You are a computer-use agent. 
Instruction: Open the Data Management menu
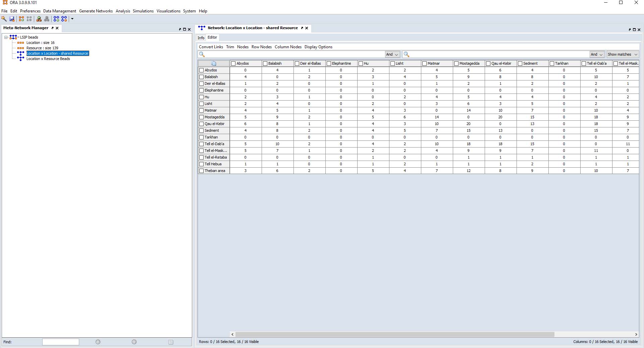pyautogui.click(x=60, y=11)
